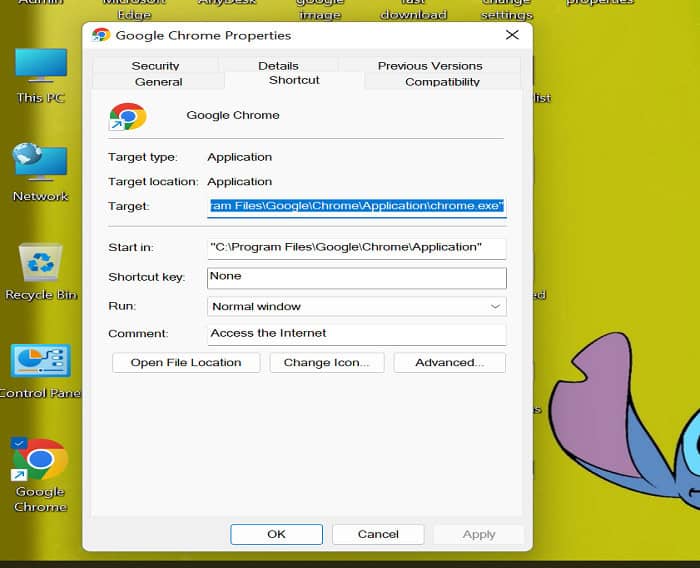Click the 'Target location:' label
Screen dimensions: 700x568
click(x=153, y=182)
